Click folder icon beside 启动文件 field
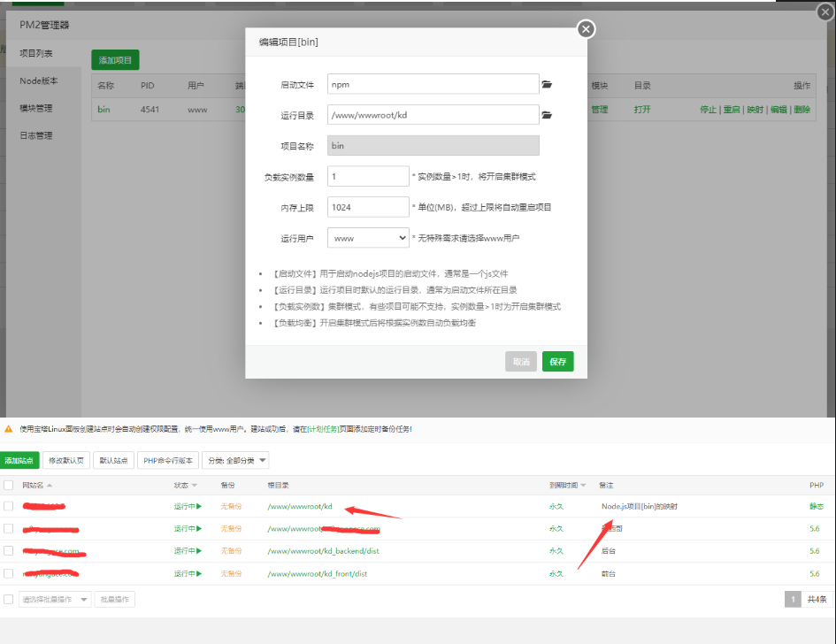 click(x=547, y=84)
